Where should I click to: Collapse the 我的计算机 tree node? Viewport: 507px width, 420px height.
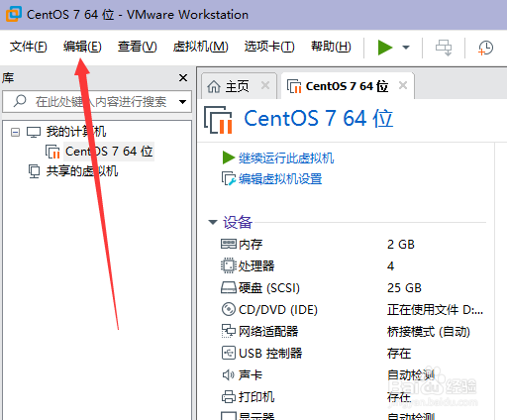[15, 132]
